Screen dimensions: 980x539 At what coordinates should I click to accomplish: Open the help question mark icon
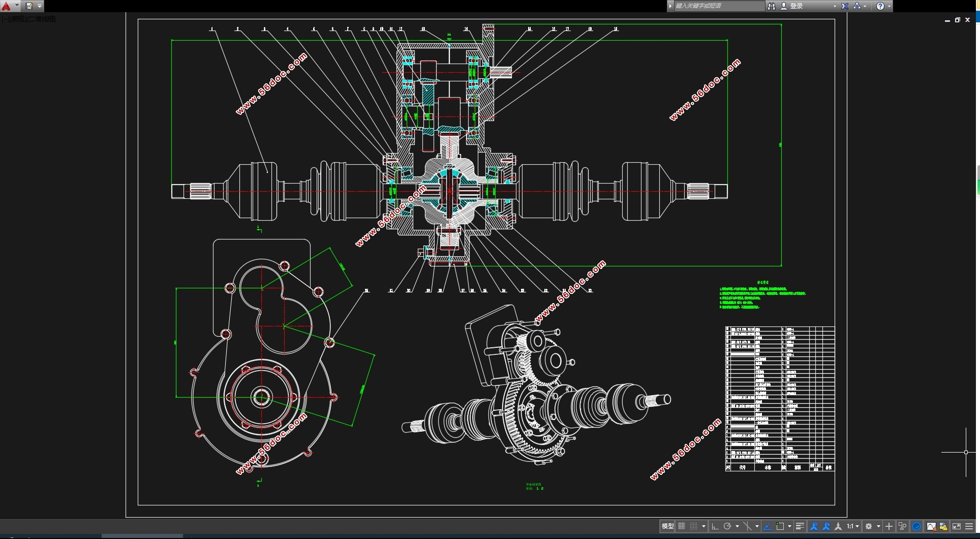(880, 6)
